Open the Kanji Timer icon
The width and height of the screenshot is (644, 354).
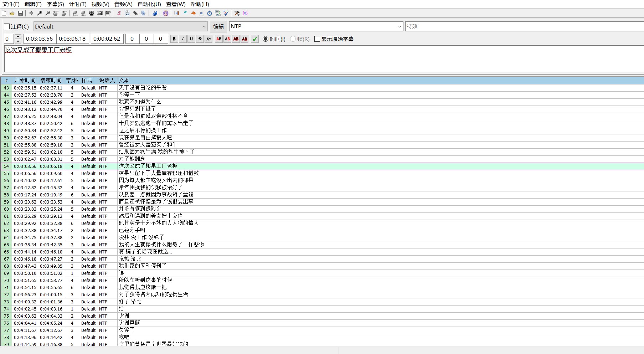pyautogui.click(x=218, y=13)
